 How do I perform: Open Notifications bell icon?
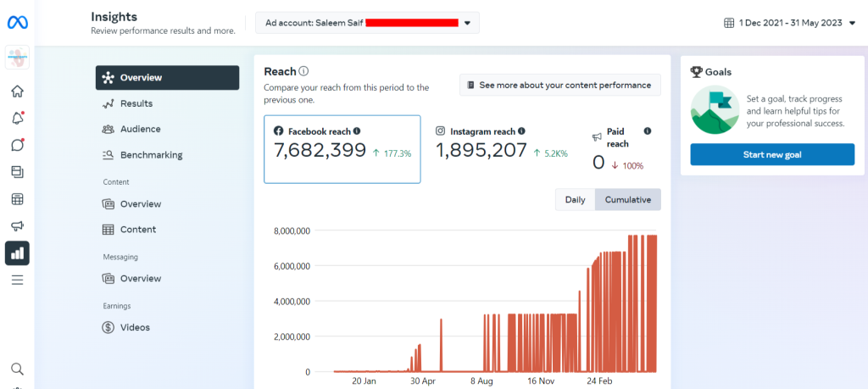17,119
